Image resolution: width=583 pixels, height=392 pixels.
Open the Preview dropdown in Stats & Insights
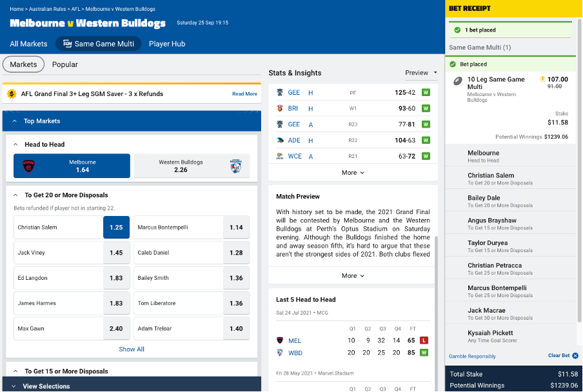421,73
